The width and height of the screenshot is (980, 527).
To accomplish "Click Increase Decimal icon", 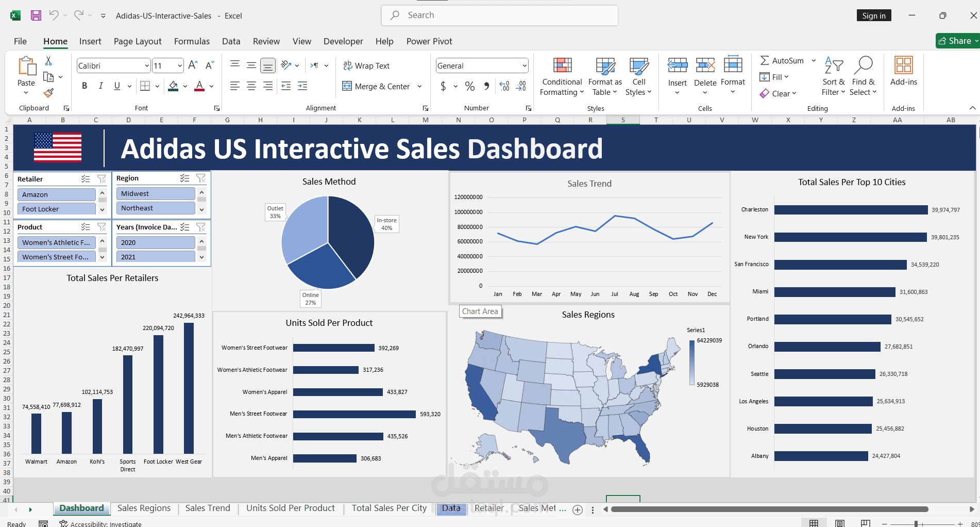I will click(x=504, y=86).
